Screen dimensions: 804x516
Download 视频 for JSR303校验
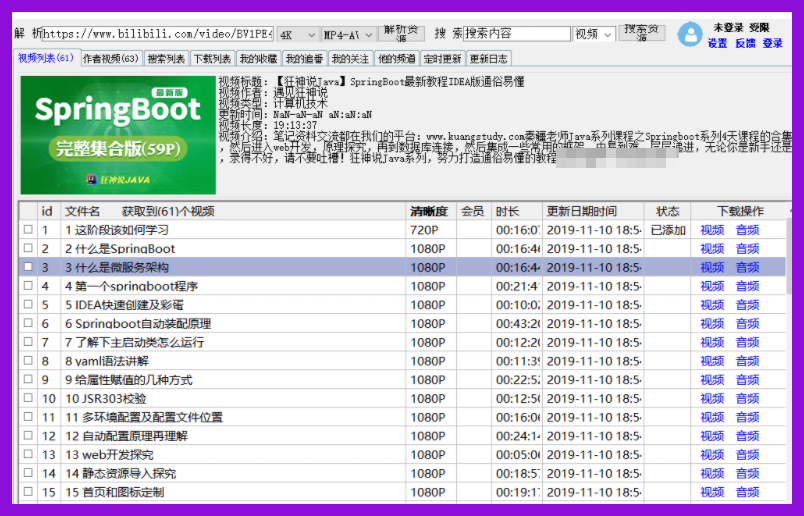(x=712, y=399)
